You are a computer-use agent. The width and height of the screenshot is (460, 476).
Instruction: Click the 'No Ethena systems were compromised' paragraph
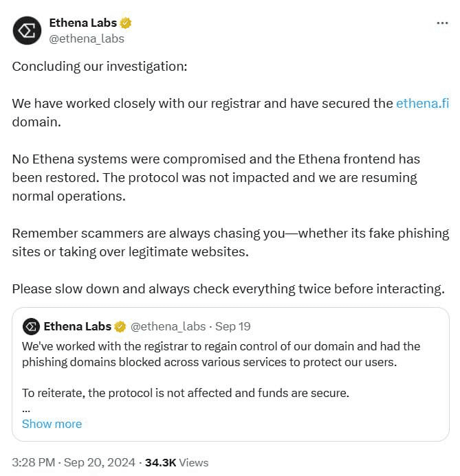click(216, 178)
